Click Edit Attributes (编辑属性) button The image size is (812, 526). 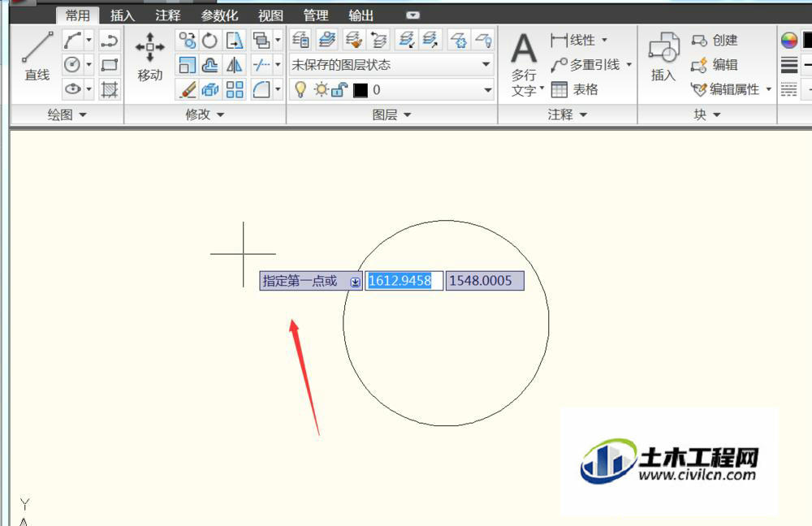[x=725, y=89]
